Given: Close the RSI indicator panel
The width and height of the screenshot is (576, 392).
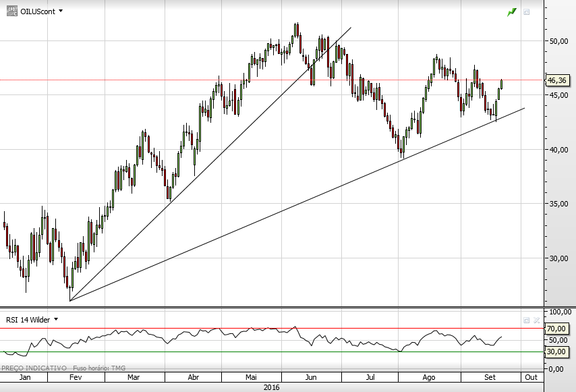Looking at the screenshot, I should coord(536,320).
